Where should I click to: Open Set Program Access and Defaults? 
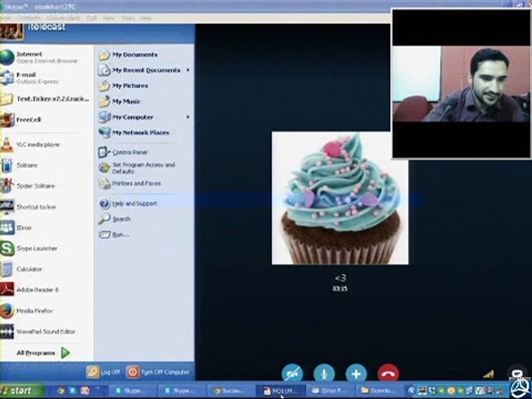(x=145, y=168)
